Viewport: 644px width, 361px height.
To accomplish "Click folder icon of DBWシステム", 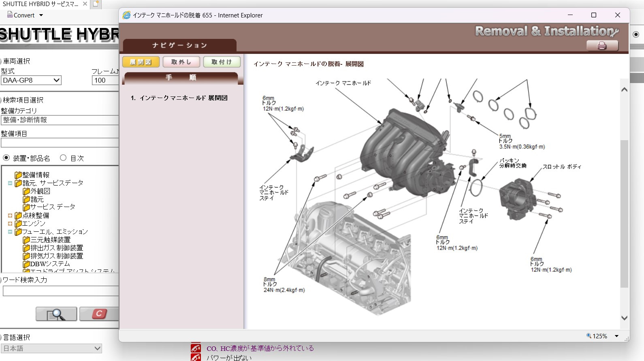I will (x=26, y=264).
